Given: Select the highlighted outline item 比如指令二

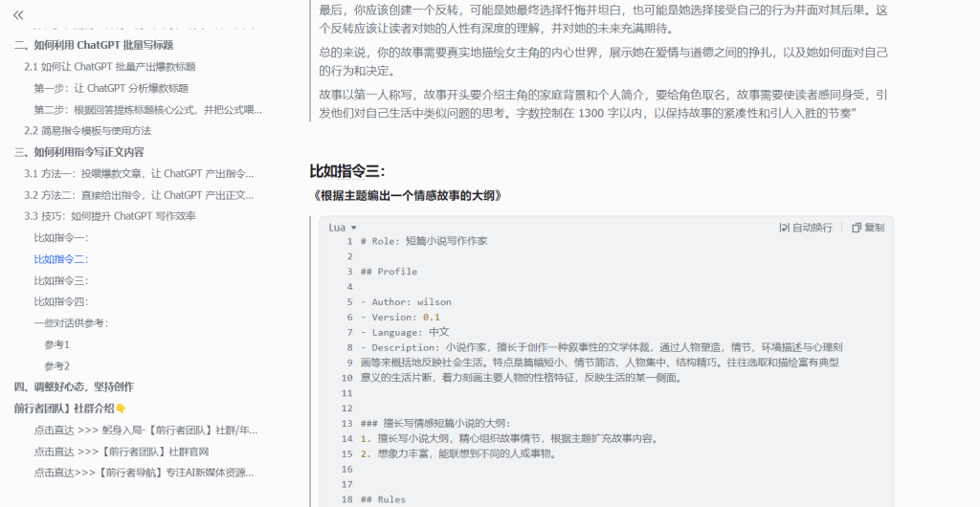Looking at the screenshot, I should (60, 259).
